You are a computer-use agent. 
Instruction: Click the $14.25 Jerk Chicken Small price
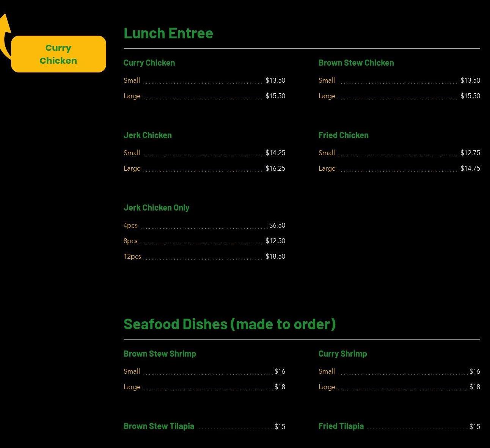[275, 153]
